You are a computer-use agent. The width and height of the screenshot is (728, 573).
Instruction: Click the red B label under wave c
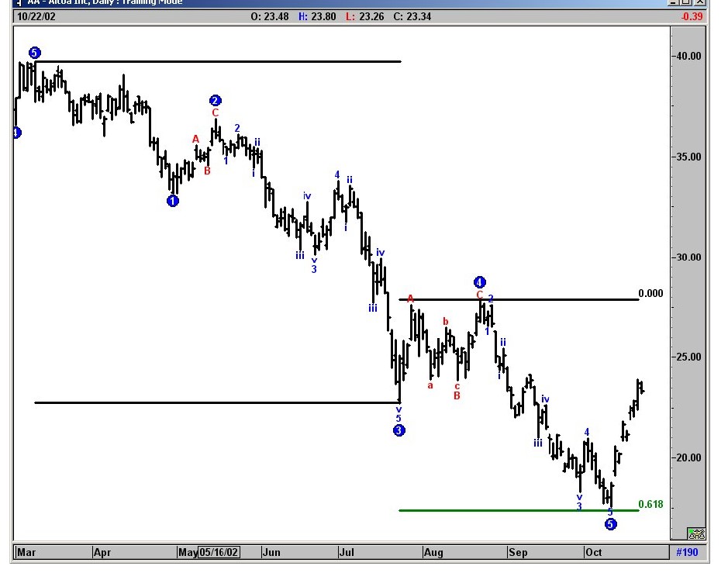click(x=457, y=395)
